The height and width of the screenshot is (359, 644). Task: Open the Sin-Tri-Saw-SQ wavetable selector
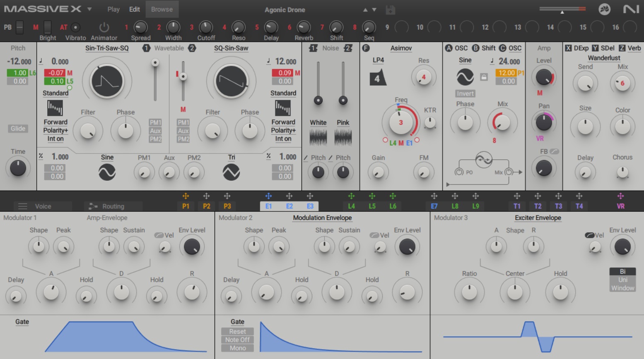[x=107, y=48]
